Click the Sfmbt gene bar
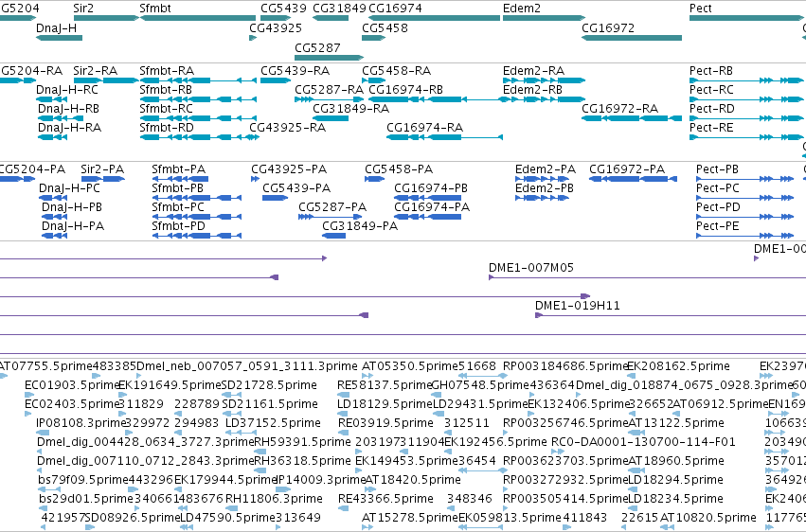 [x=198, y=18]
